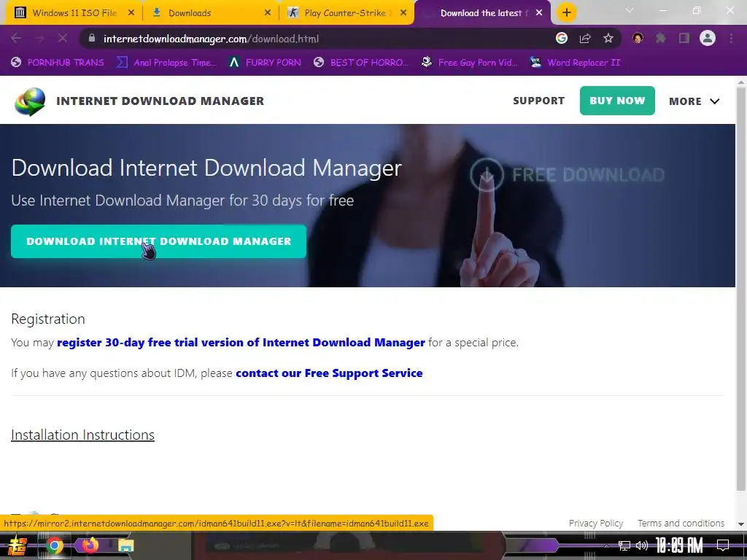The height and width of the screenshot is (560, 747).
Task: Open the Installation Instructions link
Action: tap(82, 435)
